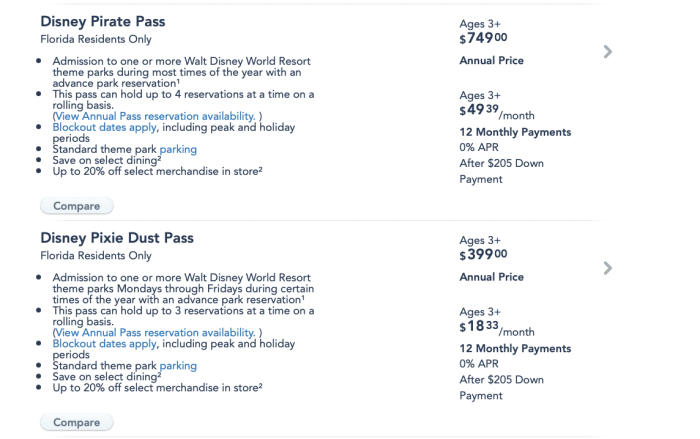Screen dimensions: 700x439
Task: Click 'Florida Residents Only' under Pixie Dust Pass
Action: [96, 256]
